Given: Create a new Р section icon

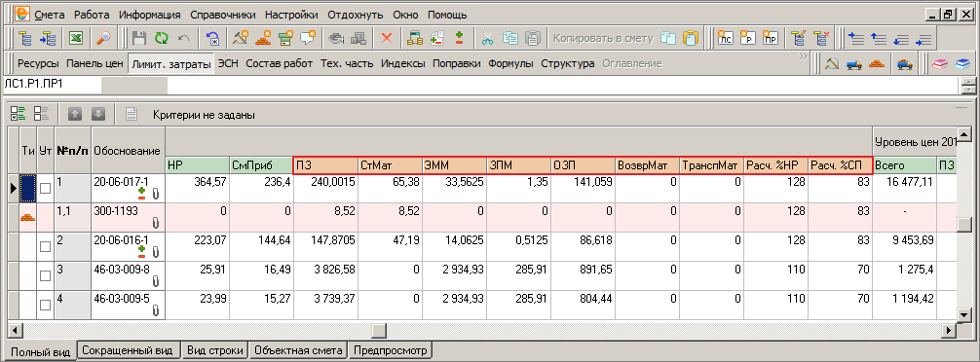Looking at the screenshot, I should (x=747, y=39).
